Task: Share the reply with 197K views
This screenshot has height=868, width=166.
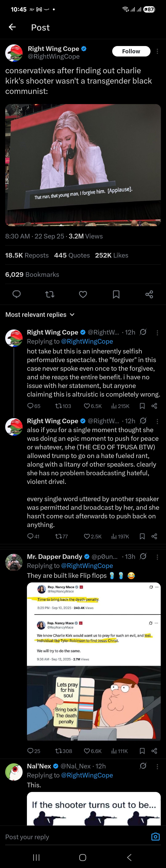Action: 154,536
